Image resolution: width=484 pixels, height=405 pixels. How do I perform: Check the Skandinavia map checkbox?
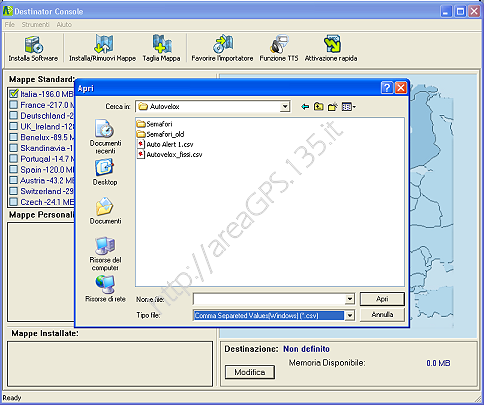click(14, 148)
